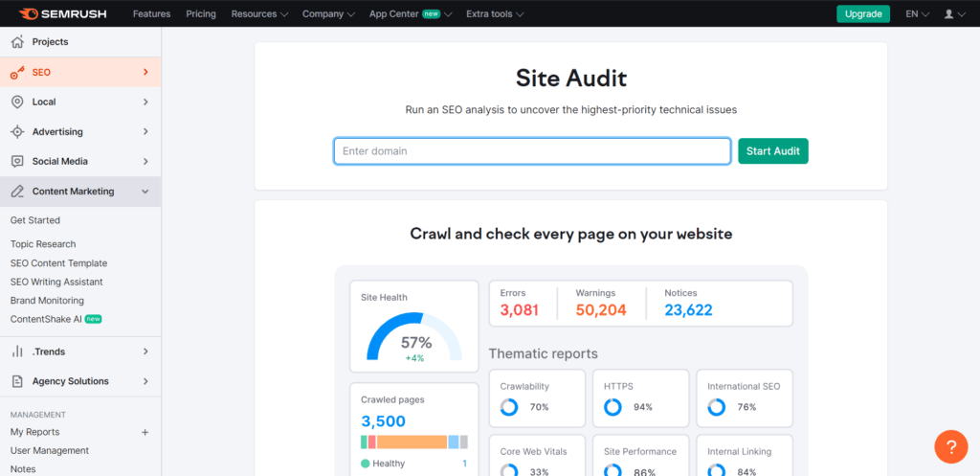
Task: Open the Pricing page
Action: coord(201,14)
